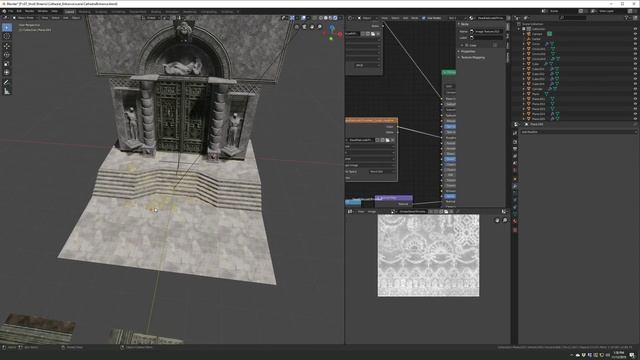Hide the Cube object via eye icon

click(635, 64)
